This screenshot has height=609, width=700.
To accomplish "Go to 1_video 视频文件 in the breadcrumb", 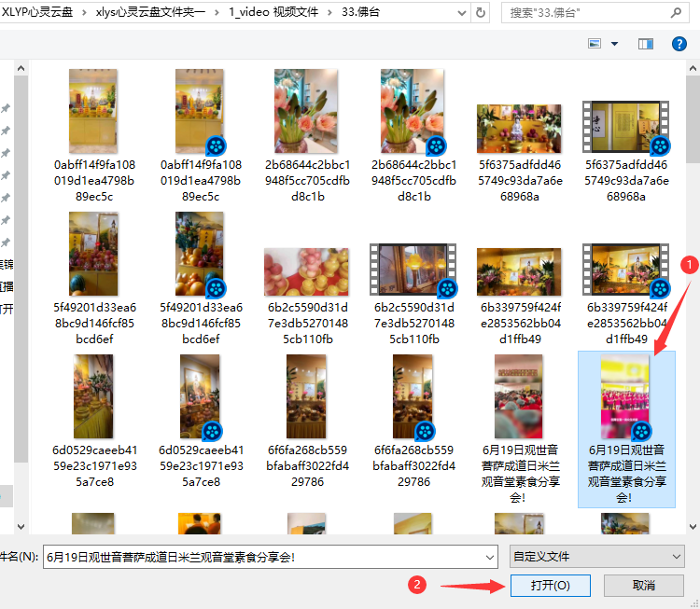I will [273, 12].
